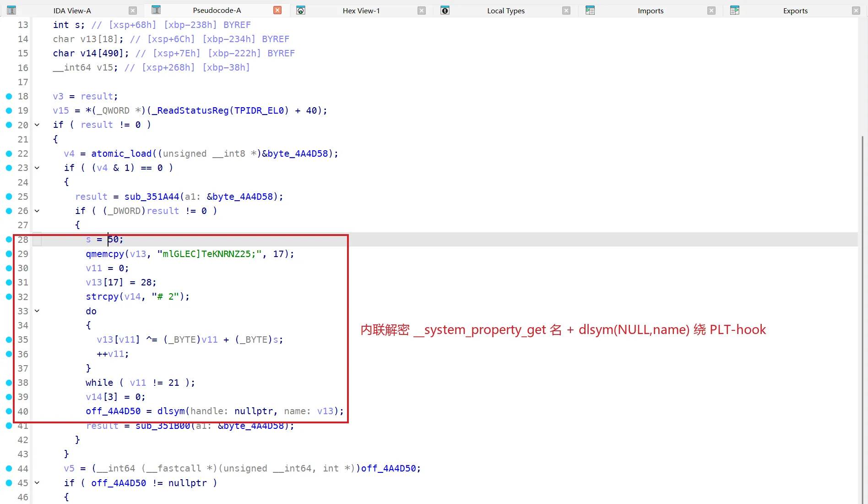Image resolution: width=868 pixels, height=504 pixels.
Task: Click sub_351A44 function call
Action: coord(152,197)
